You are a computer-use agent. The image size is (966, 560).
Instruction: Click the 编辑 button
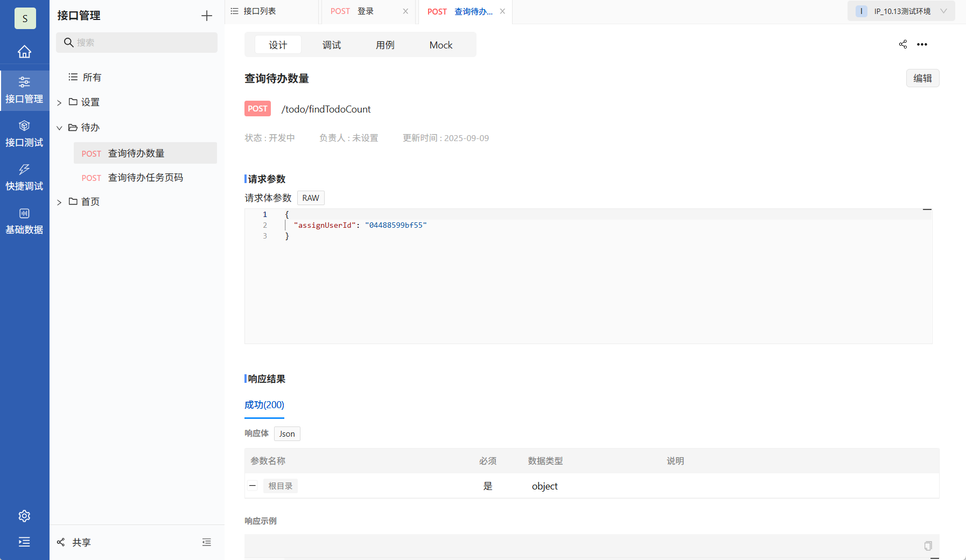[x=922, y=78]
